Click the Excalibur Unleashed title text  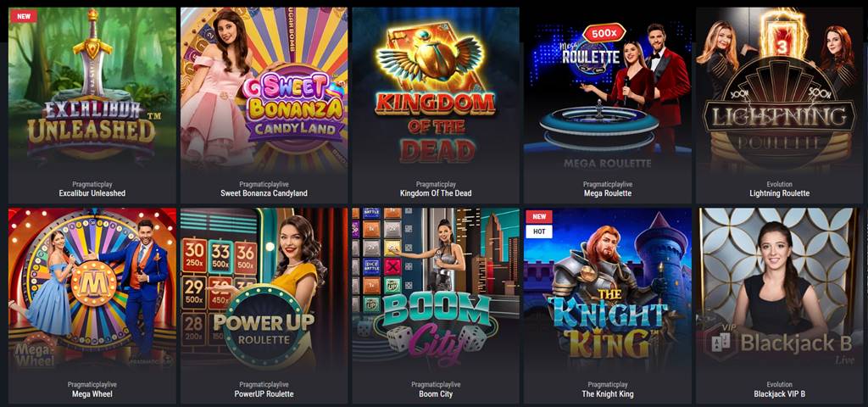coord(92,193)
